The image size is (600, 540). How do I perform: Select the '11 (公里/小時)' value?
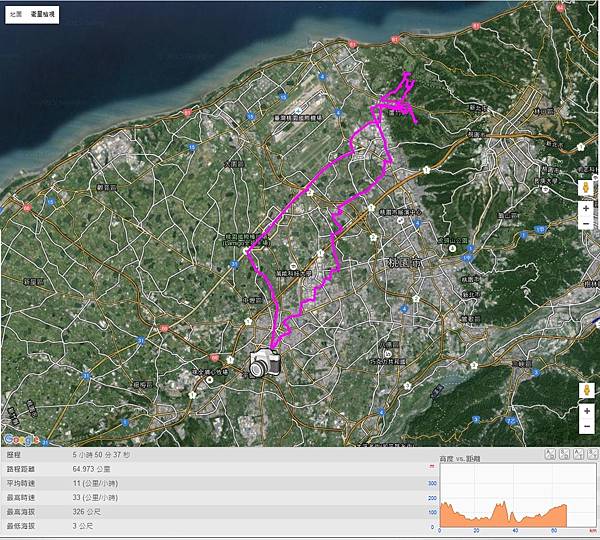[x=95, y=483]
